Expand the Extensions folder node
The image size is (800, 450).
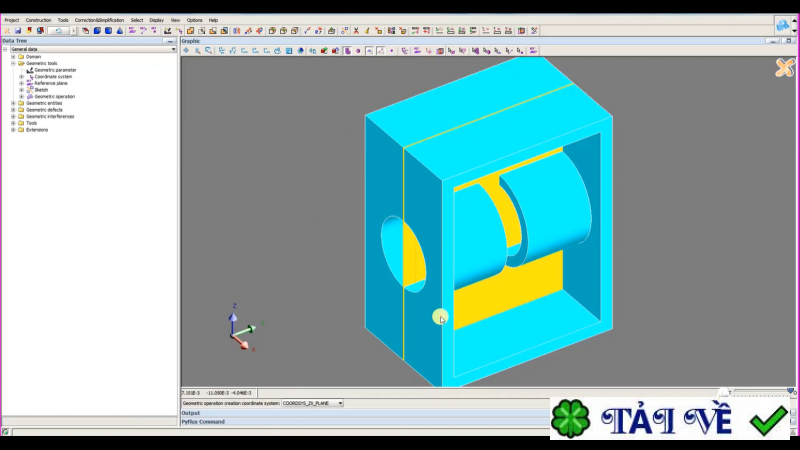(13, 130)
